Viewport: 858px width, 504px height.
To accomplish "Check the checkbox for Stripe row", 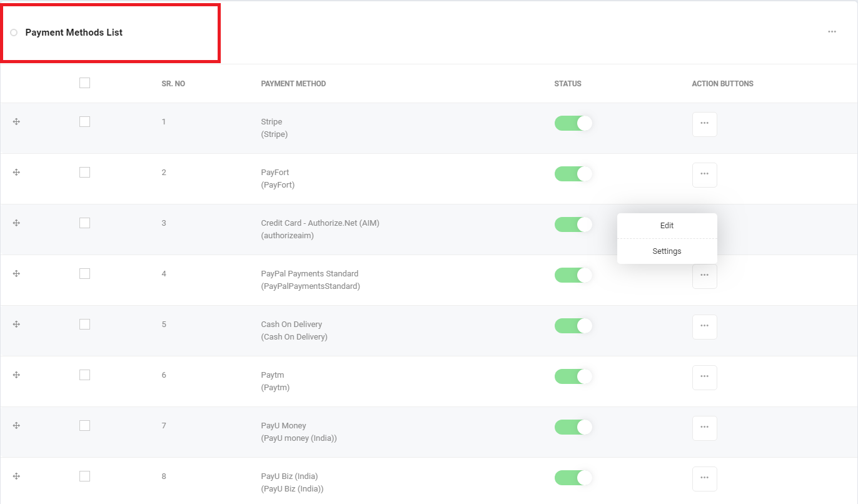I will 85,121.
